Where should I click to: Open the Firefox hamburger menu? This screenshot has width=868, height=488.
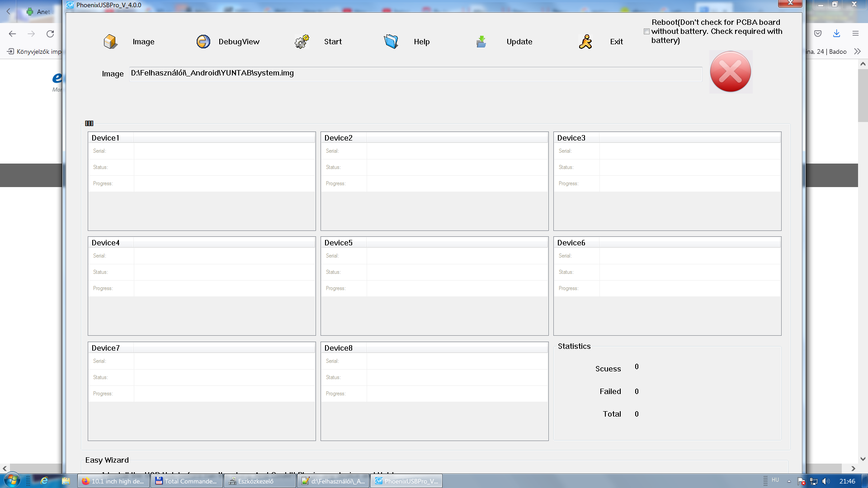tap(855, 33)
